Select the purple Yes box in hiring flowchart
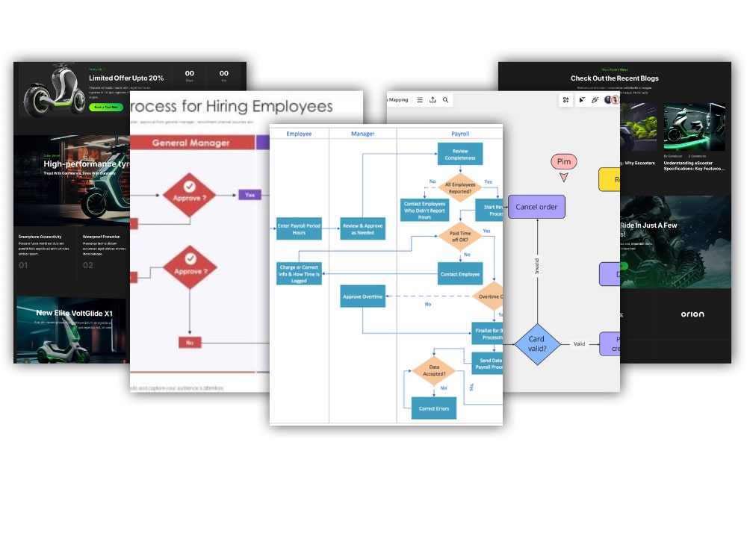Viewport: 747px width, 560px height. pos(249,195)
